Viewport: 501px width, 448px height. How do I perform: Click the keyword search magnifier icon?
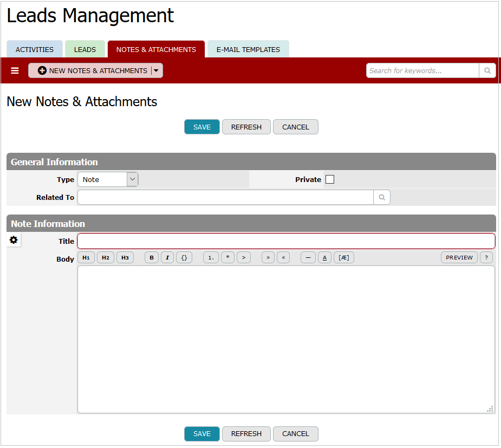[487, 71]
